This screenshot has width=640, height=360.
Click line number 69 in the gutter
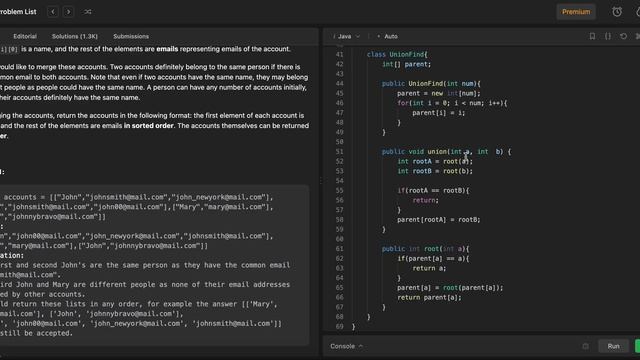[340, 327]
